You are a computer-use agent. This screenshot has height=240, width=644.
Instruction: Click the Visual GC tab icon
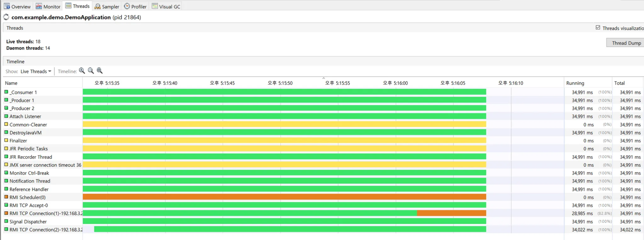tap(155, 6)
